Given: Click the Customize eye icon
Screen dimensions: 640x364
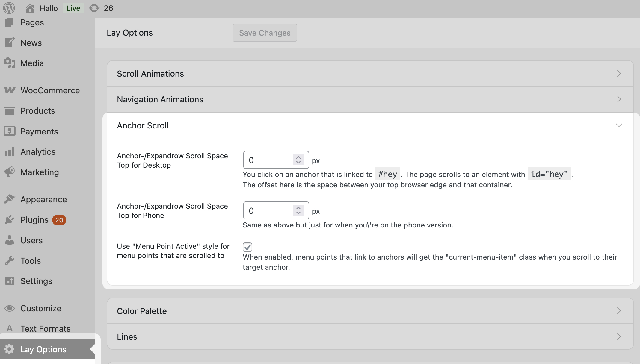Looking at the screenshot, I should coord(10,308).
